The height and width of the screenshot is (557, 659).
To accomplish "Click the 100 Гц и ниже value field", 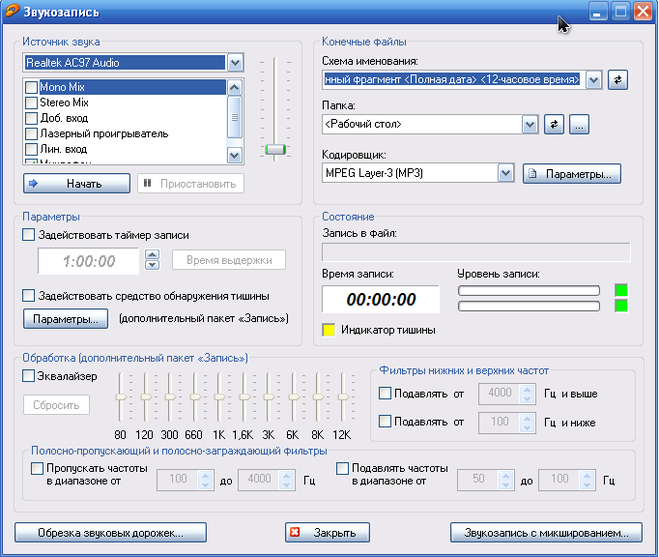I will point(500,422).
